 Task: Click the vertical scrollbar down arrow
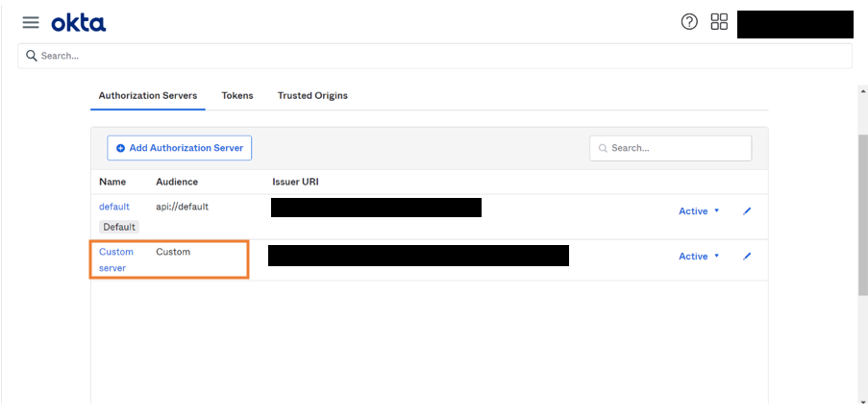click(862, 400)
